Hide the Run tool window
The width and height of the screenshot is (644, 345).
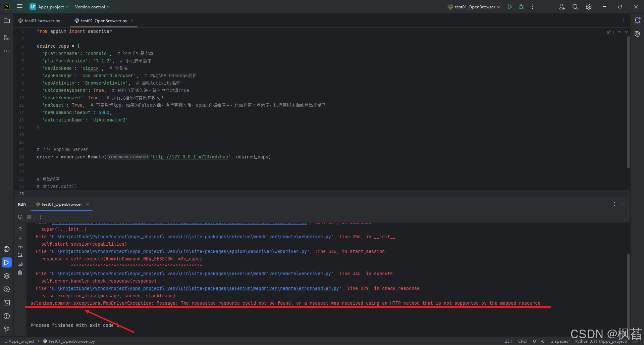coord(623,204)
